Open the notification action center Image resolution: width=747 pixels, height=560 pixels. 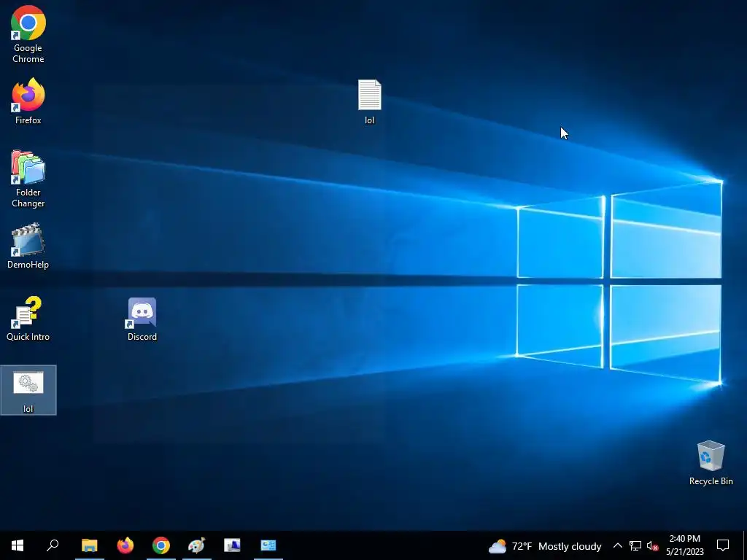pos(723,545)
